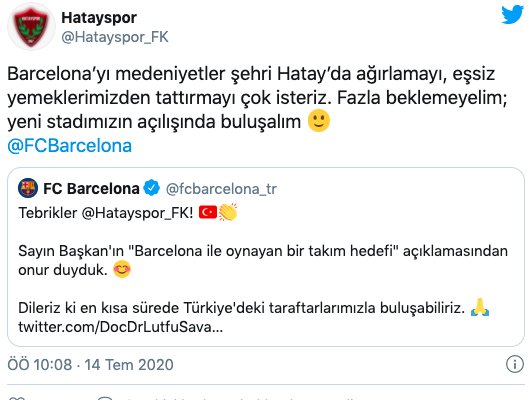
Task: Open the @Hatayspor_FK mention in quoted tweet
Action: click(x=137, y=213)
